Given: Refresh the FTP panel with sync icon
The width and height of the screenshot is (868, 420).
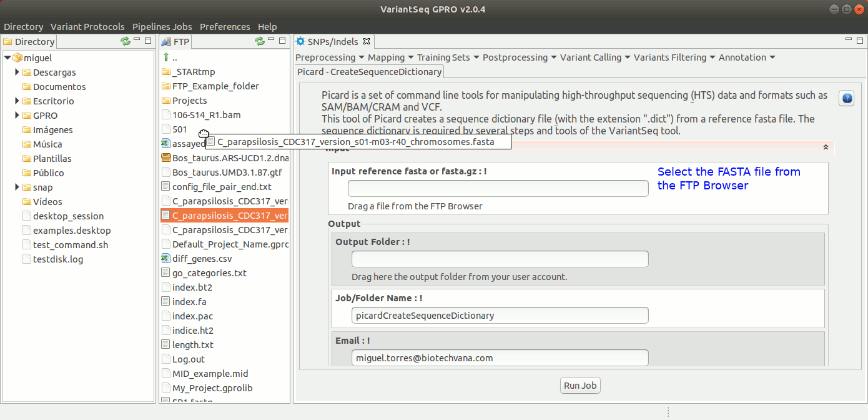Looking at the screenshot, I should coord(260,41).
